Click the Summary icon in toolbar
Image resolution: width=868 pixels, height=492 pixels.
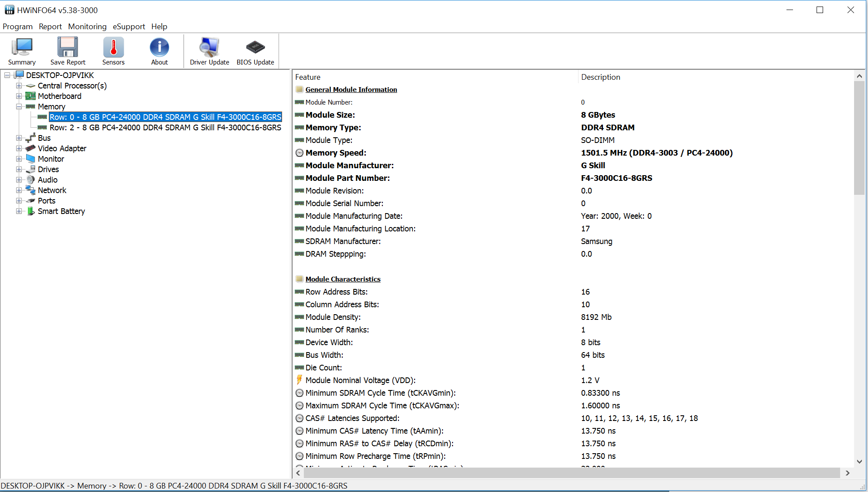tap(23, 51)
